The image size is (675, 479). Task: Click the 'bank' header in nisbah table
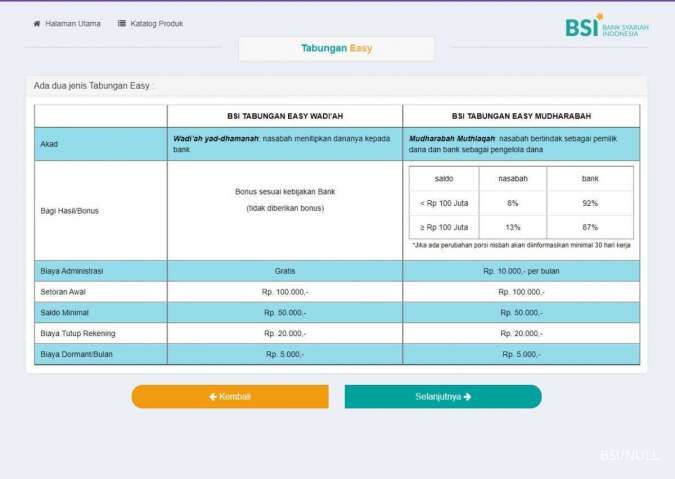590,179
